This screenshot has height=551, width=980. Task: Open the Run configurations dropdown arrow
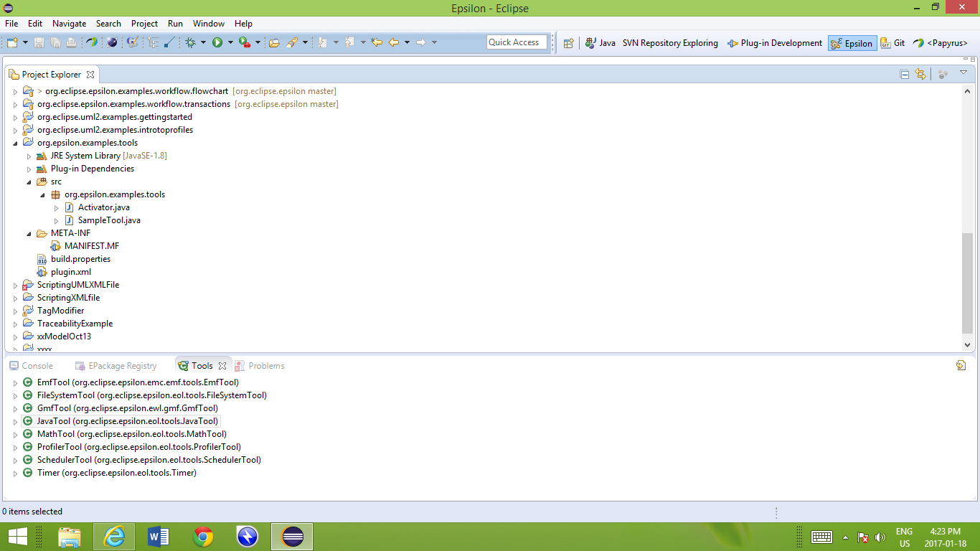[230, 43]
